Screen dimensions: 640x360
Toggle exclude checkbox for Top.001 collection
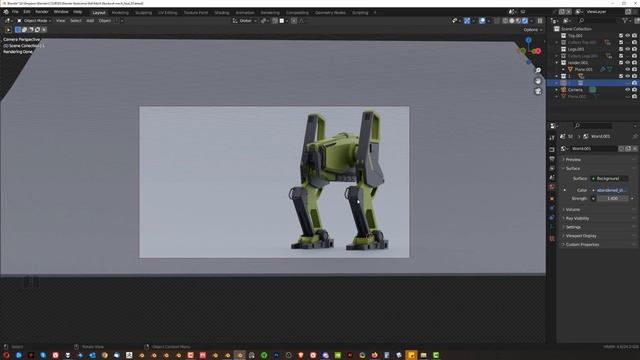tap(621, 36)
